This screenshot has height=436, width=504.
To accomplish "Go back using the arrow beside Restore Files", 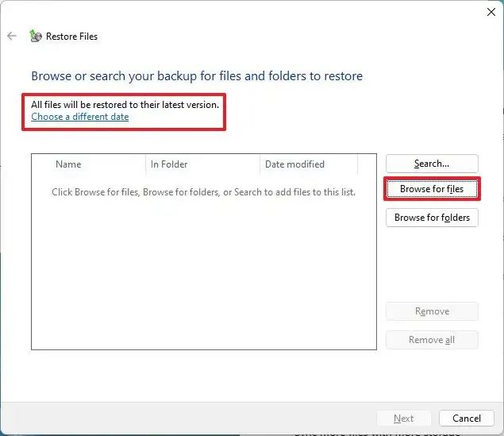I will coord(12,36).
